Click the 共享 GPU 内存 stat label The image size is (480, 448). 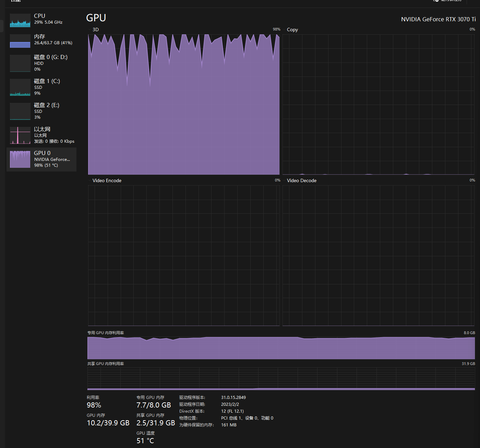[150, 415]
